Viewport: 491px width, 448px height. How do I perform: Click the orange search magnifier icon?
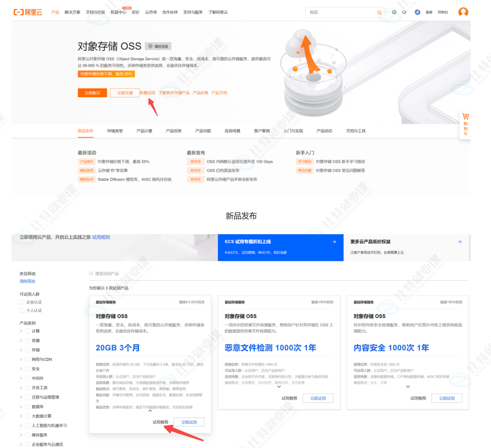(x=379, y=12)
